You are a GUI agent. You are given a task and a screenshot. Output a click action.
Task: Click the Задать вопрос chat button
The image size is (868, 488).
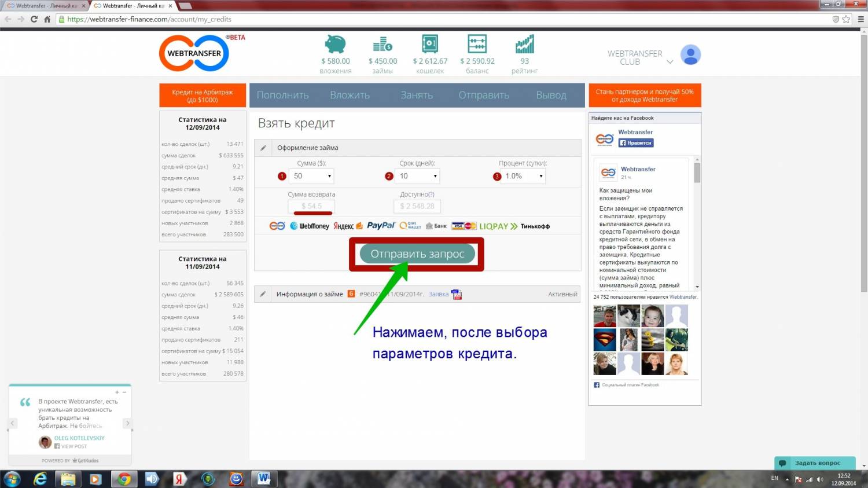tap(815, 463)
